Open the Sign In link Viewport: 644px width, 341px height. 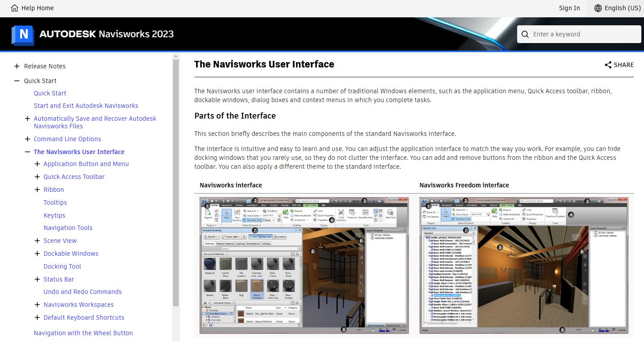(569, 8)
